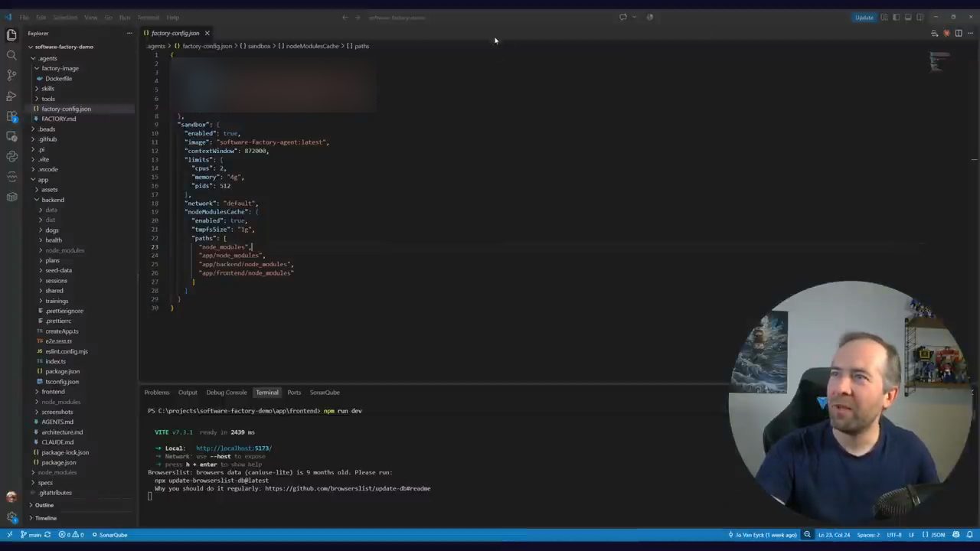Open the Explorer view in activity bar
This screenshot has width=980, height=551.
[x=11, y=34]
